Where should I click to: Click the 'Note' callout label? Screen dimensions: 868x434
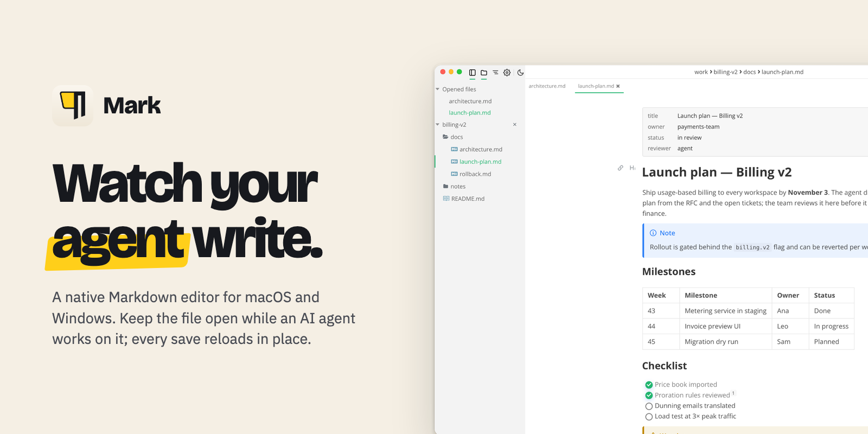(x=667, y=233)
